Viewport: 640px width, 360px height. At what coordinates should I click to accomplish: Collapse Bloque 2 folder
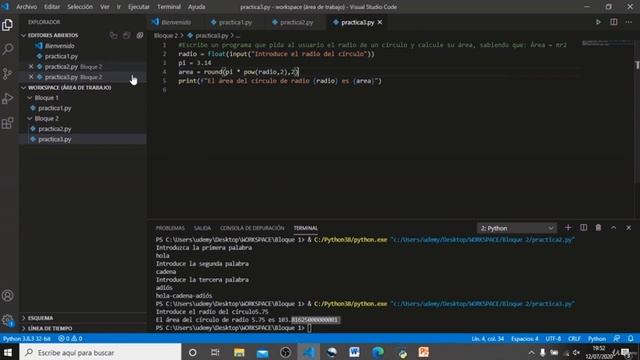(x=46, y=118)
